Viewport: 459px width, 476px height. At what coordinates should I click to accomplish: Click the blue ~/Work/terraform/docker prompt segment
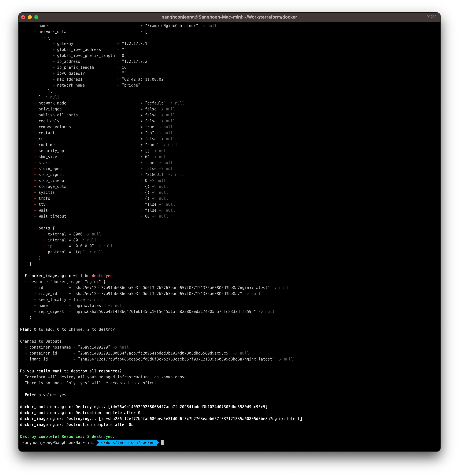click(127, 442)
